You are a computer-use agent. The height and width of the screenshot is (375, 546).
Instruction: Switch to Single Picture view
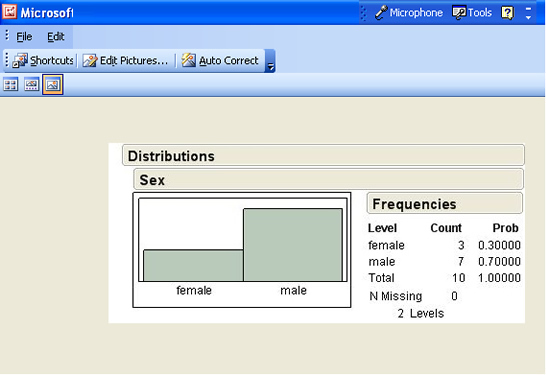pos(53,85)
